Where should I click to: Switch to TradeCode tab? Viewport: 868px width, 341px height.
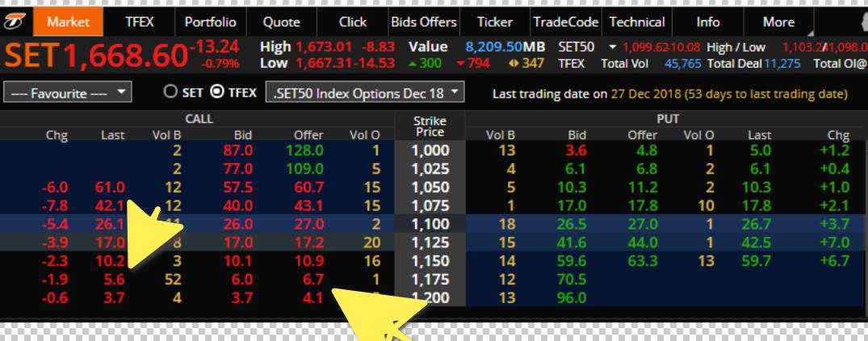click(x=566, y=22)
